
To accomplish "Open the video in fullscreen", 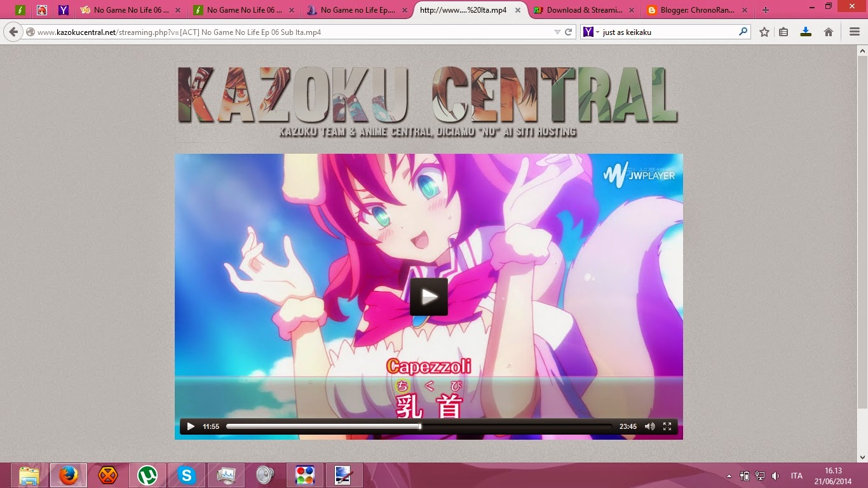I will click(x=667, y=426).
